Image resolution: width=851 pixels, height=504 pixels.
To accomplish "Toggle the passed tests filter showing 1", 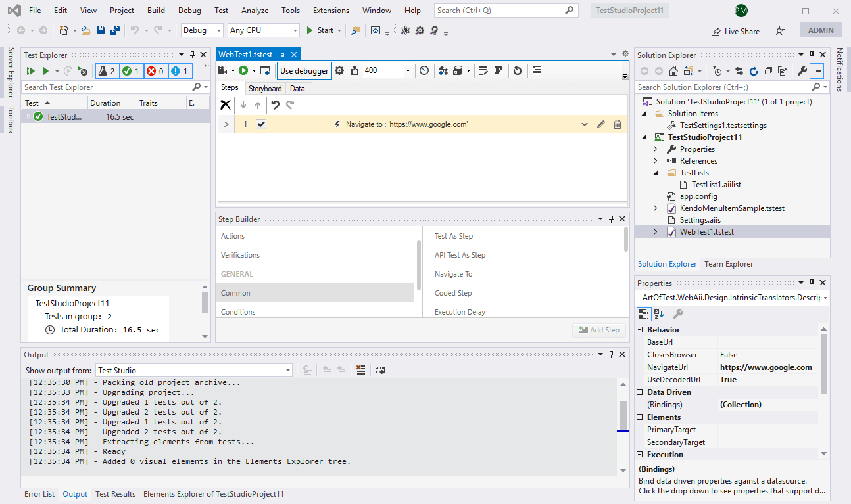I will point(132,71).
